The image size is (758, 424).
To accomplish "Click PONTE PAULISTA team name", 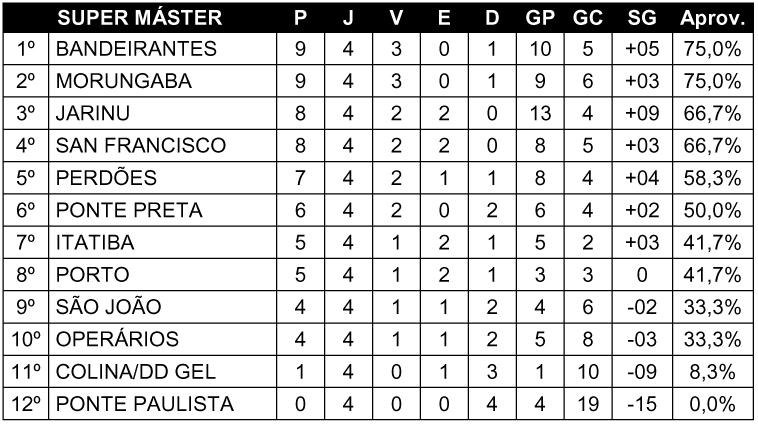I will click(x=145, y=404).
